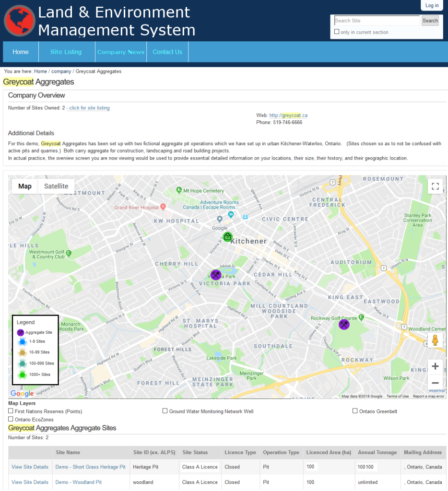Open Street View pegman icon
The height and width of the screenshot is (491, 448).
click(x=435, y=340)
